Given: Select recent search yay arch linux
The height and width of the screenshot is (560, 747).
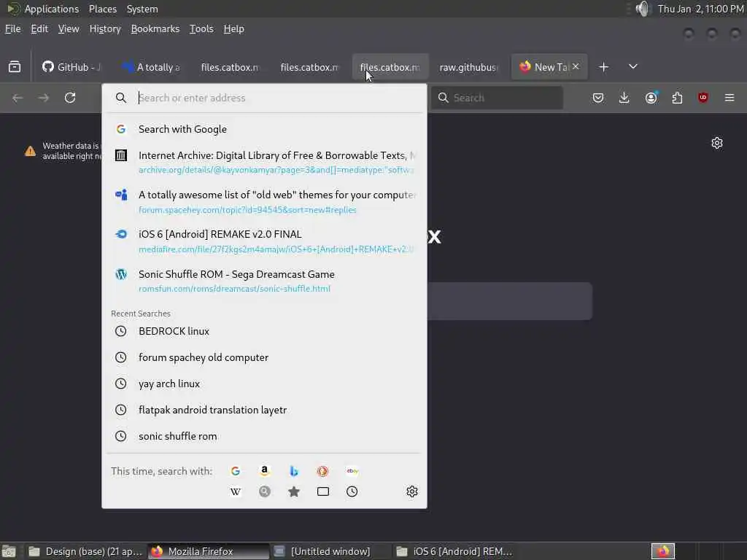Looking at the screenshot, I should point(264,384).
